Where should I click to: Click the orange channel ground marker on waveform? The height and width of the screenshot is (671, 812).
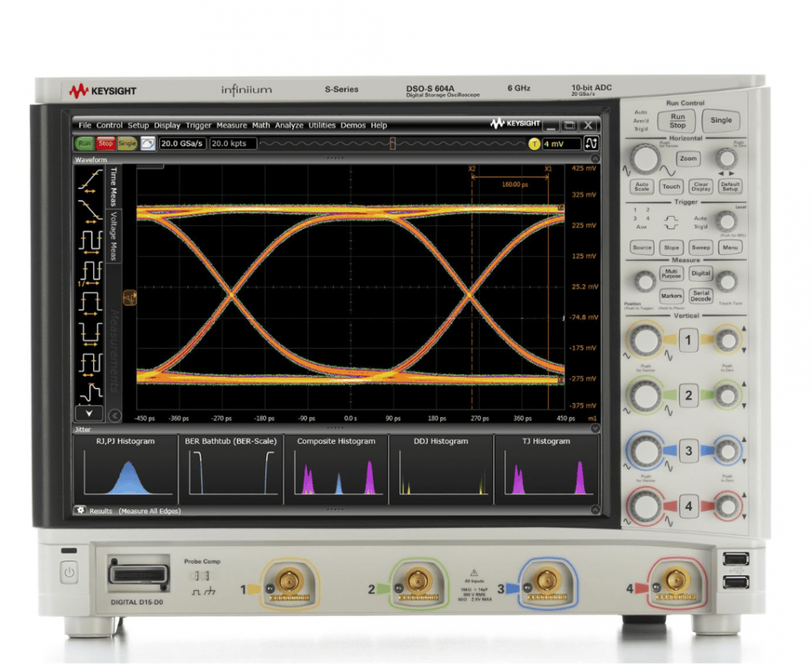point(129,297)
